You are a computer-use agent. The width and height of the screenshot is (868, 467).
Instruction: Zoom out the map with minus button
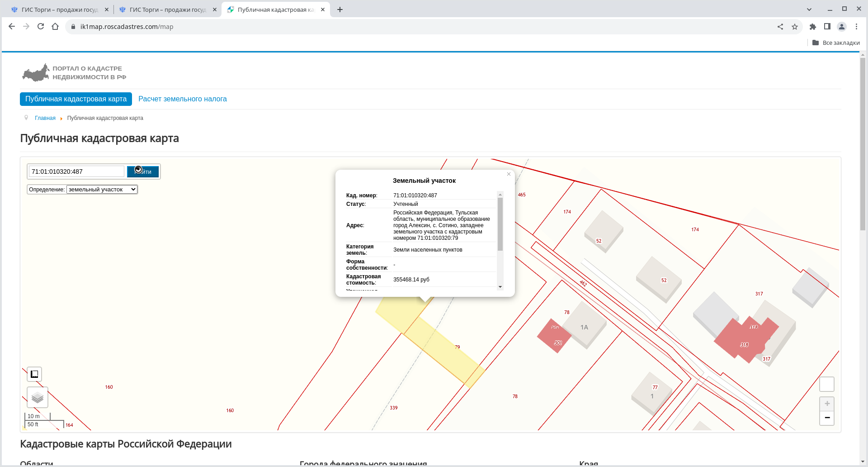coord(827,418)
